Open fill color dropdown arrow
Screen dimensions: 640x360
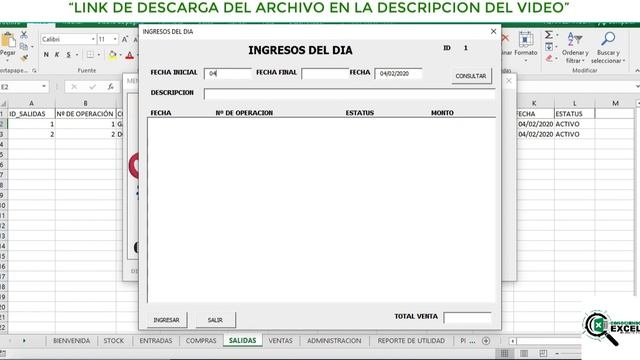coord(120,55)
